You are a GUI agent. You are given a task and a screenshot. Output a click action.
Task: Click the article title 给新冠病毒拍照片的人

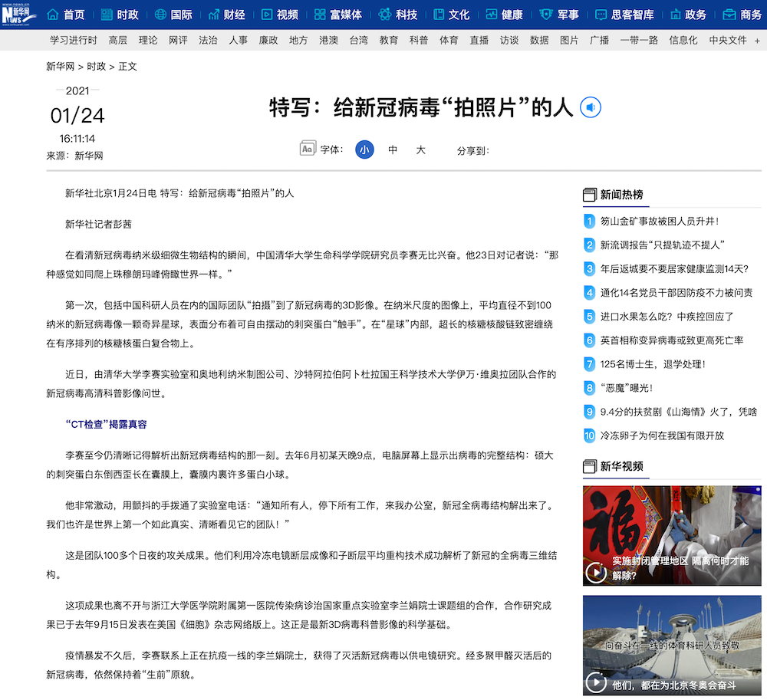[x=420, y=107]
